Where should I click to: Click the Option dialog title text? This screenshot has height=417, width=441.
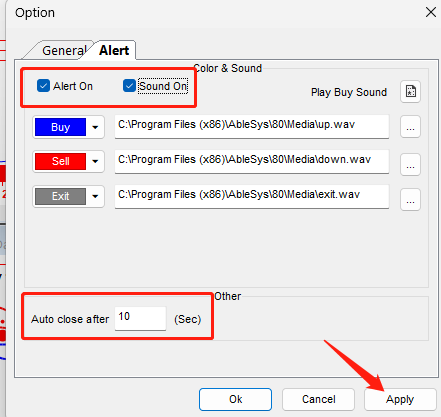tap(35, 13)
